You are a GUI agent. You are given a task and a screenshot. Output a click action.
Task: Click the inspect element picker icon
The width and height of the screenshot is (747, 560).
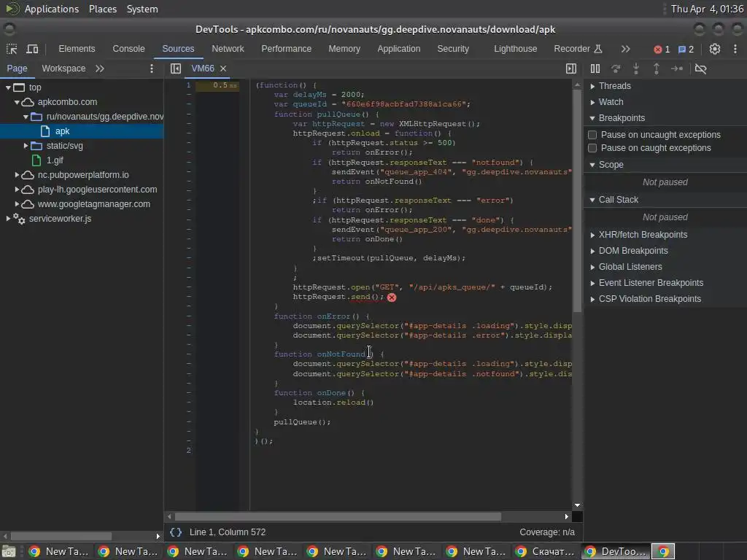pos(12,49)
